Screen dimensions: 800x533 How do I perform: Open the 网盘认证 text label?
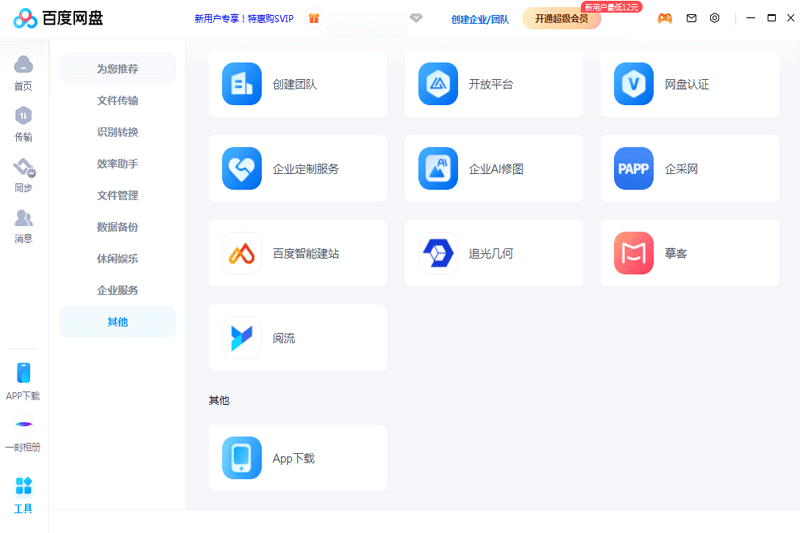tap(687, 84)
